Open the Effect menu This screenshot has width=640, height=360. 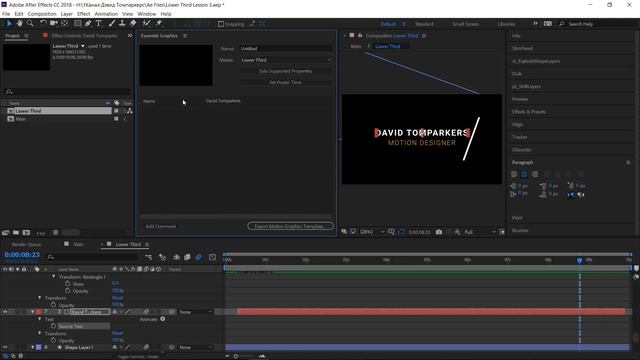pos(84,14)
